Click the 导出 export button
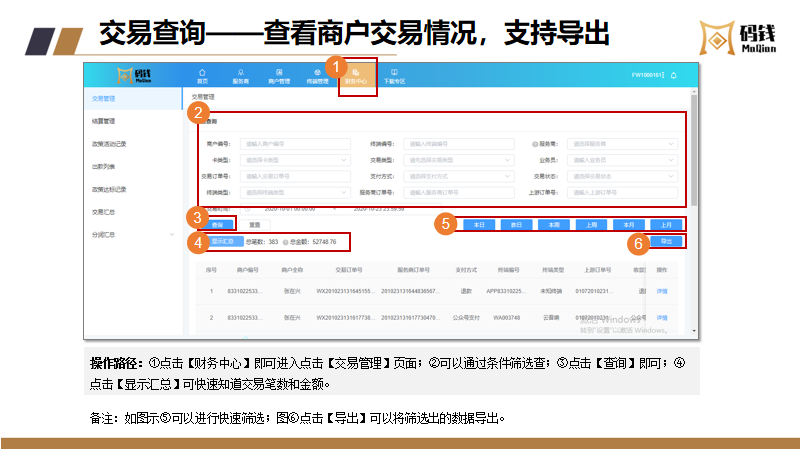This screenshot has width=800, height=450. [665, 242]
